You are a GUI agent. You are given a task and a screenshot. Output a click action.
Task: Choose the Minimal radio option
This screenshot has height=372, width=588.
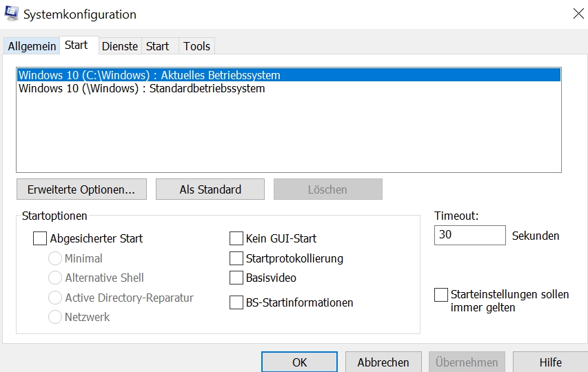(x=55, y=258)
